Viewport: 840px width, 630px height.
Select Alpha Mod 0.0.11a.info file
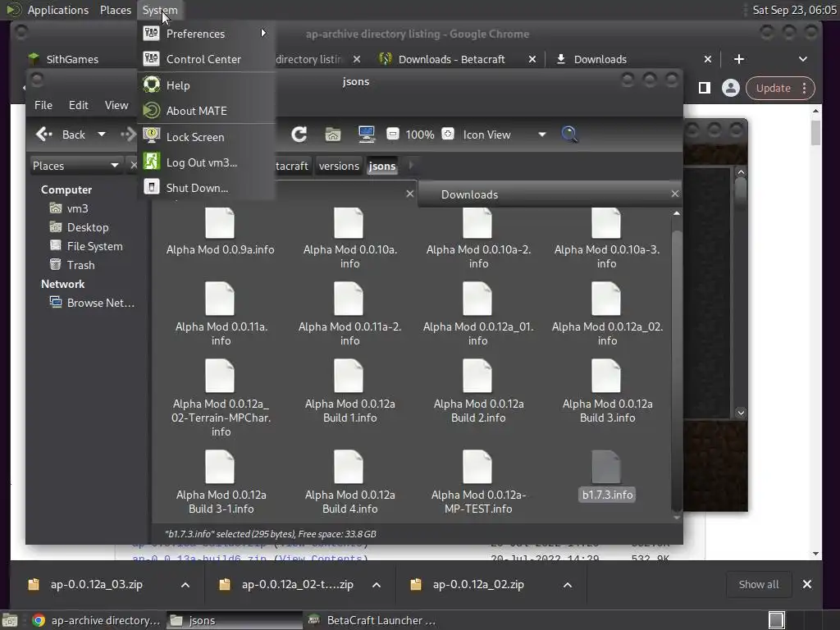click(x=220, y=314)
